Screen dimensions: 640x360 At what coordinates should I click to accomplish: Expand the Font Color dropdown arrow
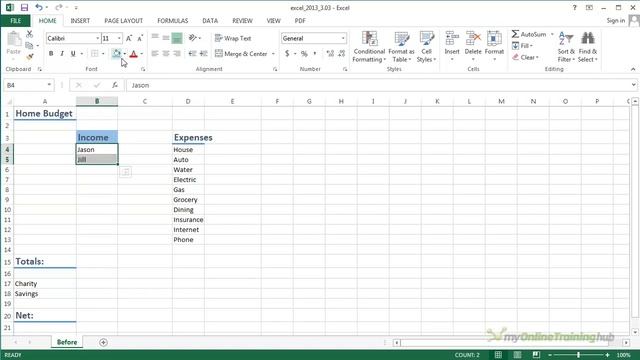click(x=142, y=53)
